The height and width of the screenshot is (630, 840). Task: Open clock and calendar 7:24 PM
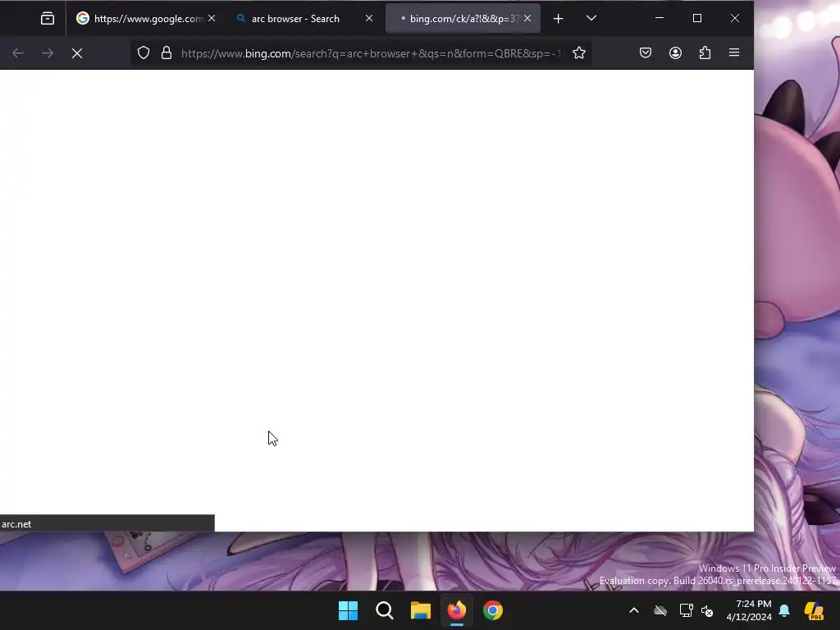749,610
